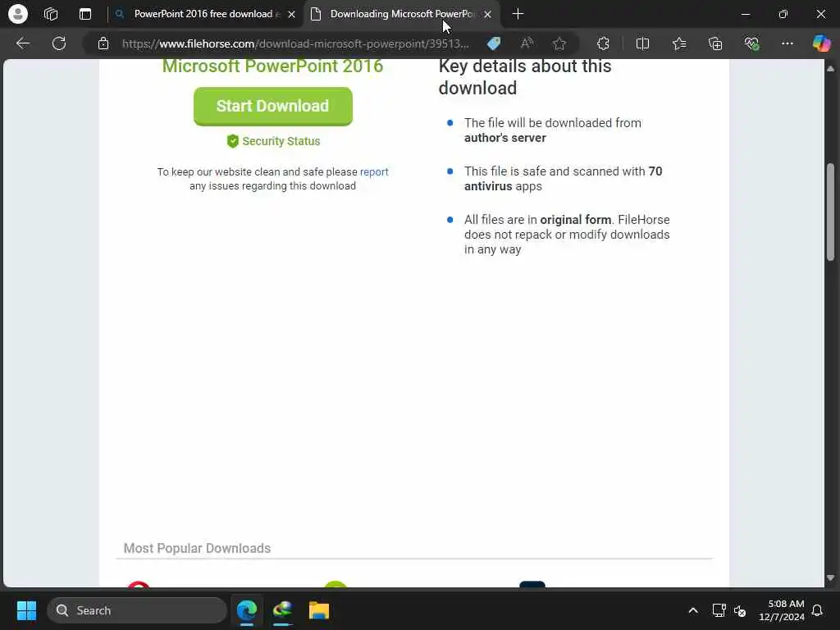Click the text "author's server"
This screenshot has height=630, width=840.
(x=505, y=138)
